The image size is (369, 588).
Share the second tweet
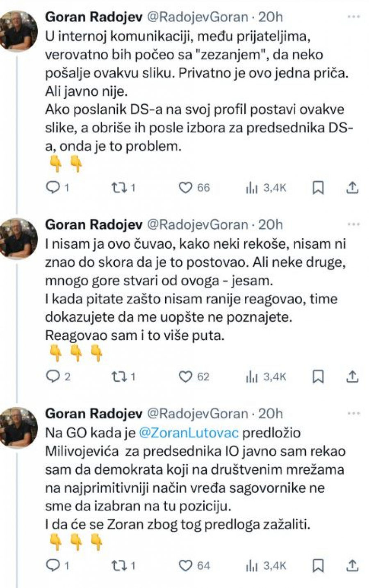(352, 376)
